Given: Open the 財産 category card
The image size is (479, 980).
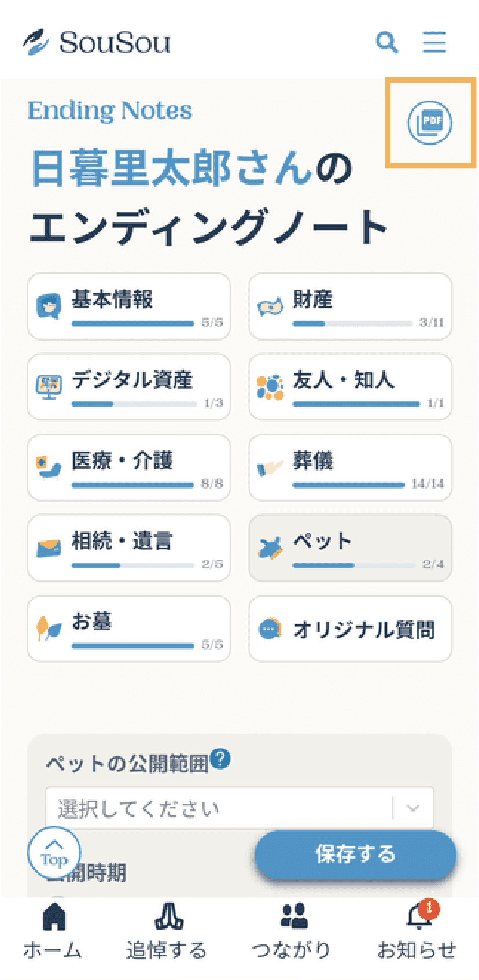Looking at the screenshot, I should pyautogui.click(x=350, y=306).
